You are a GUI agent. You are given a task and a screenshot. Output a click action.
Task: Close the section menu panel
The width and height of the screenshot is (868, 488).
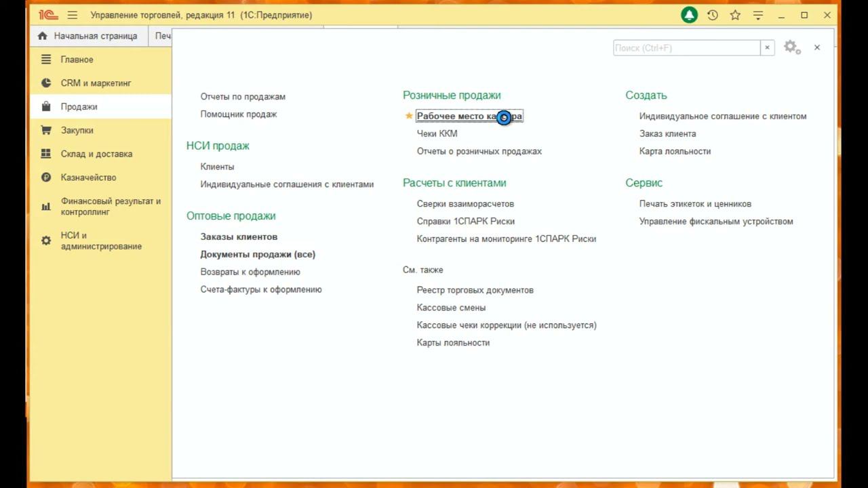coord(817,47)
